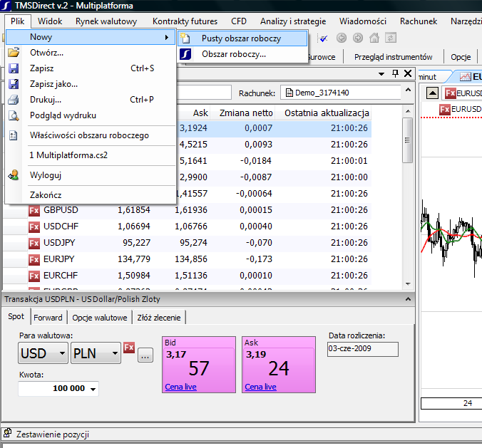
Task: Click the Drukuj printer icon
Action: (x=14, y=100)
